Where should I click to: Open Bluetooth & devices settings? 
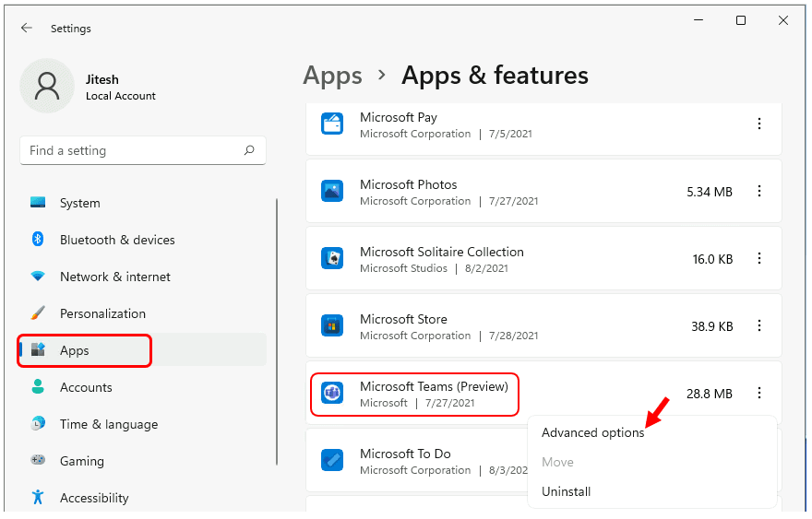[x=117, y=240]
